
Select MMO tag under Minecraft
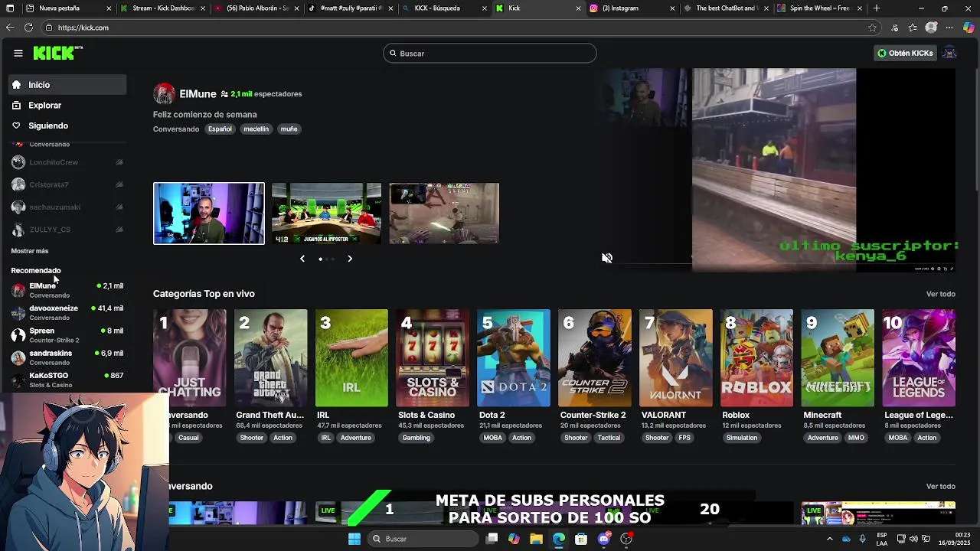click(x=856, y=438)
